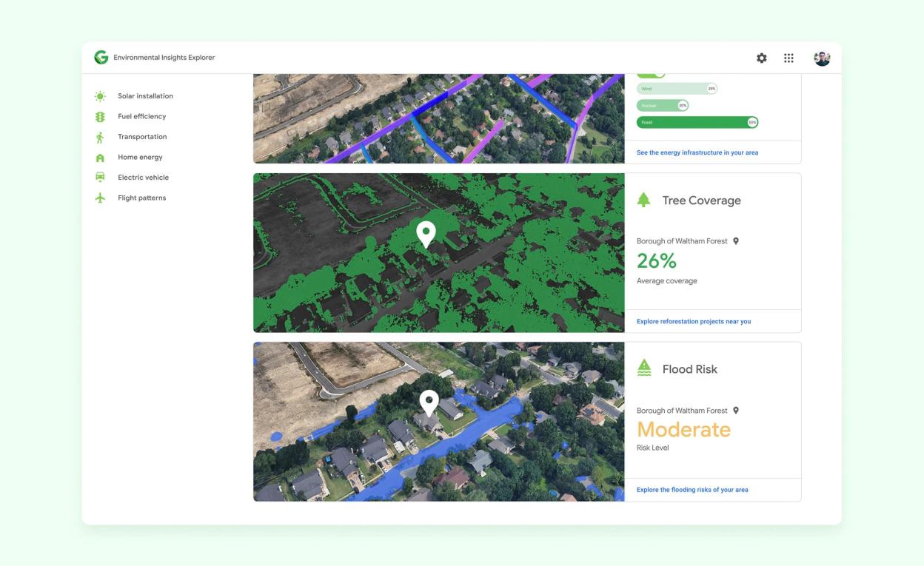Click the traffic light Fuel efficiency icon
924x566 pixels.
click(100, 117)
